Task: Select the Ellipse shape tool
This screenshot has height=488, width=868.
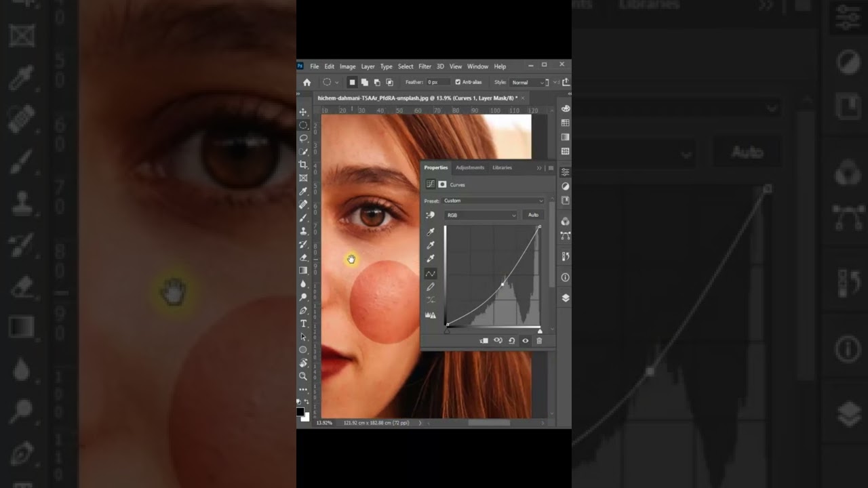Action: coord(303,350)
